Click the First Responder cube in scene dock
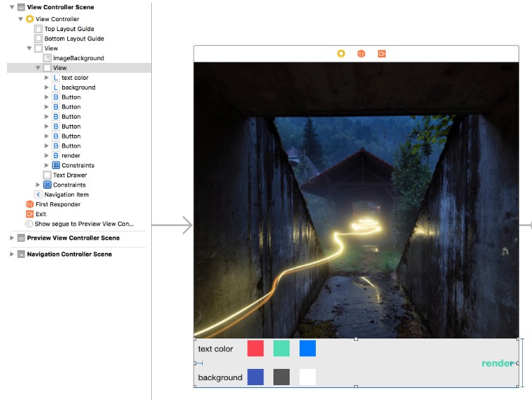 [361, 54]
